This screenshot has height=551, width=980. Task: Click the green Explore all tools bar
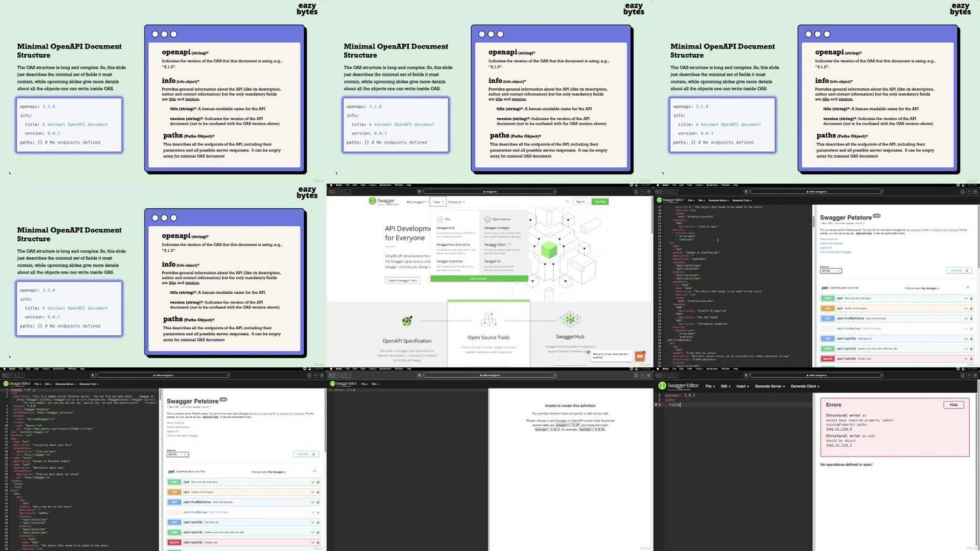coord(479,278)
